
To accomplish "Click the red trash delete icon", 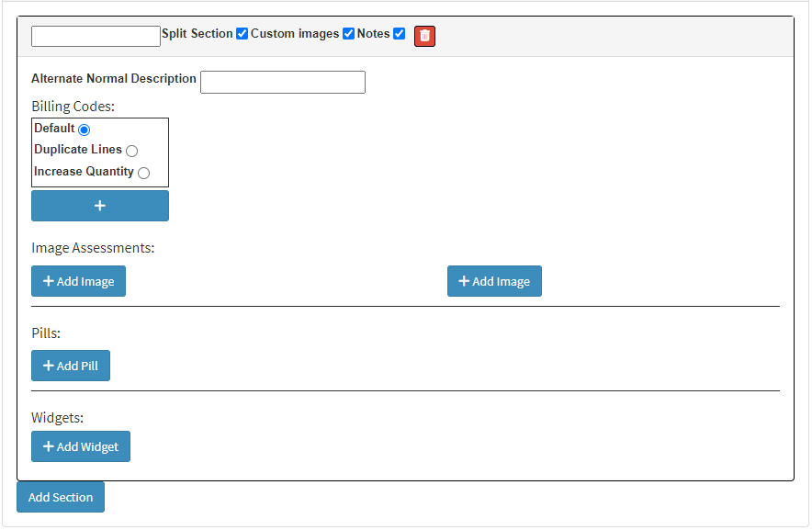I will (x=424, y=35).
